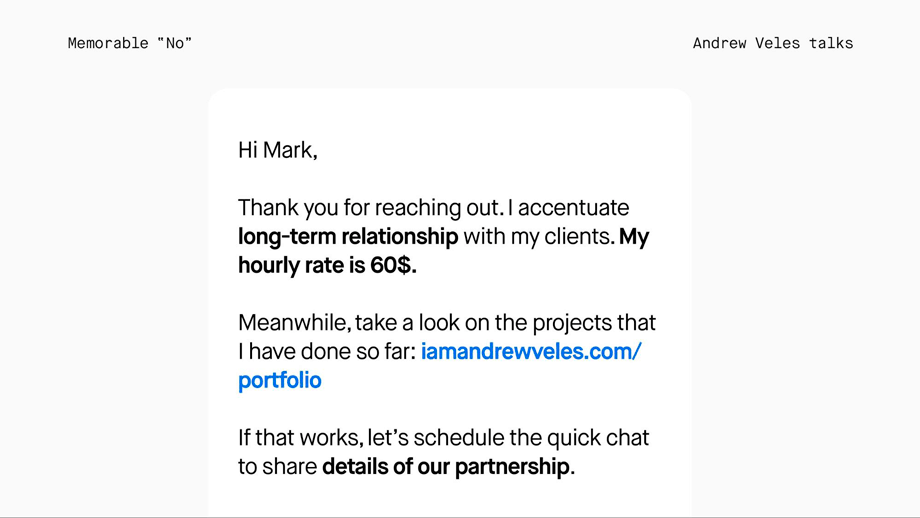The image size is (920, 518).
Task: Select the bold "details of our partnership" phrase
Action: click(x=447, y=467)
